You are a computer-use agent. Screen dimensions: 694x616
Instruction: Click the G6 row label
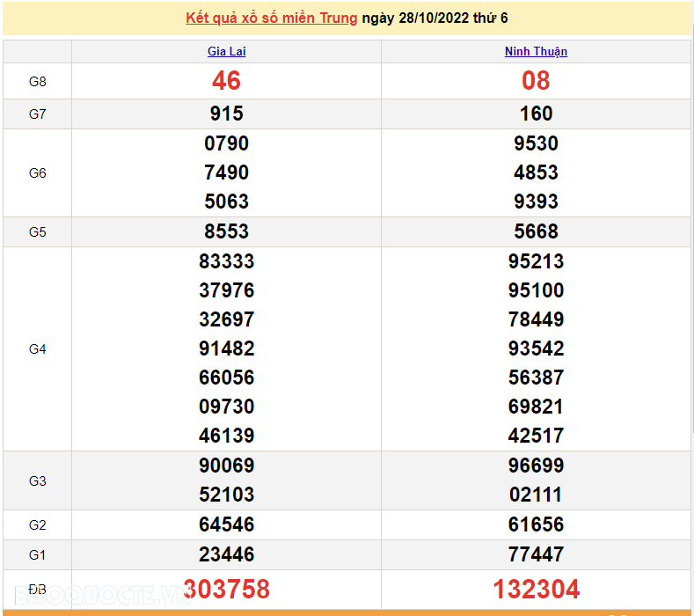pos(37,173)
